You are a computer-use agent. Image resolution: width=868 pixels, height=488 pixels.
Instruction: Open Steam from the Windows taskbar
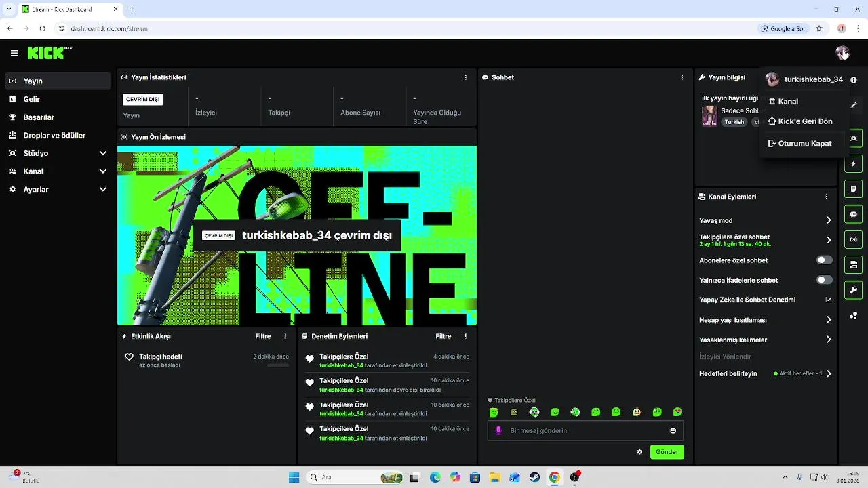click(x=534, y=477)
